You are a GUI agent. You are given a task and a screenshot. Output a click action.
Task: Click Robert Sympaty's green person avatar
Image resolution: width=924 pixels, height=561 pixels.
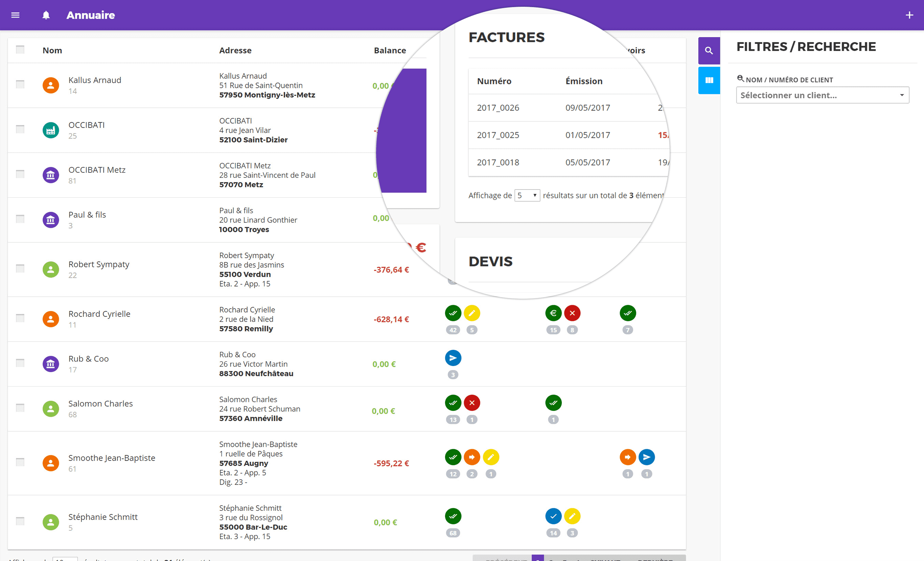(x=51, y=269)
